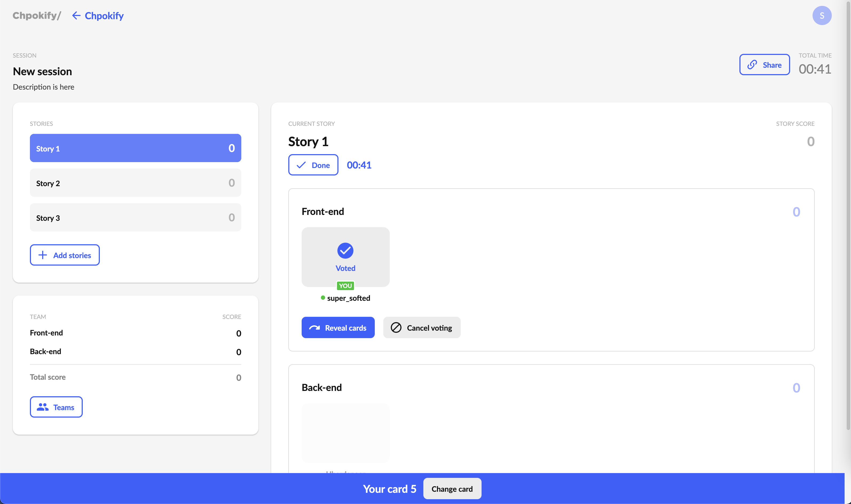Click the Chpokify back link
The image size is (851, 504).
click(x=104, y=16)
